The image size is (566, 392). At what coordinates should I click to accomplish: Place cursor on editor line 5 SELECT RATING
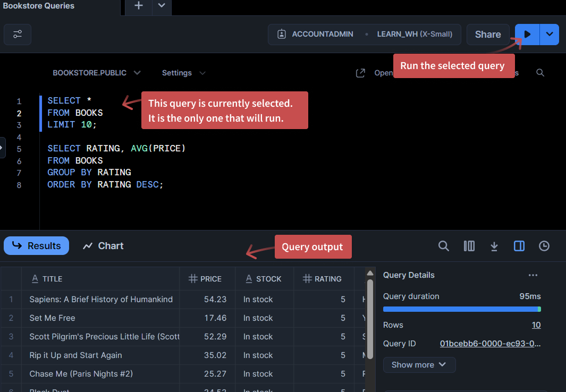click(116, 149)
